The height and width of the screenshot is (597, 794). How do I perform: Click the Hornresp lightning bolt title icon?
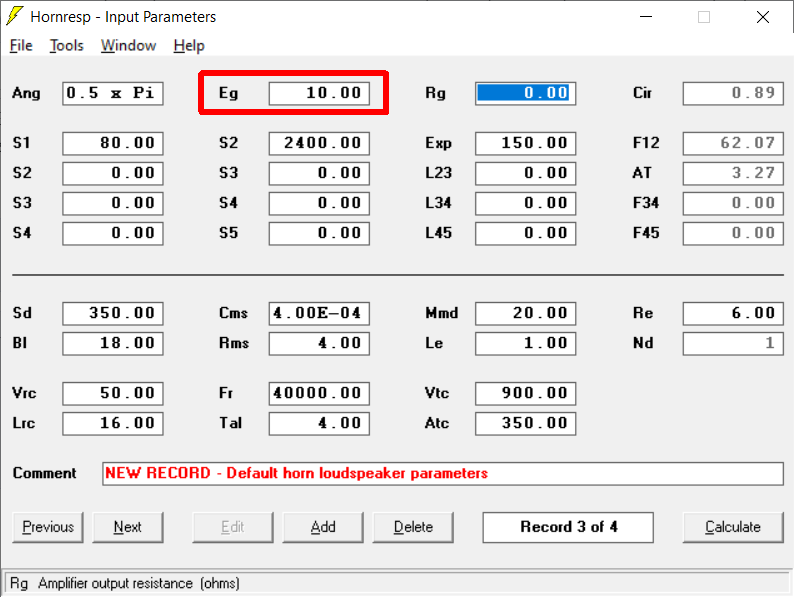coord(15,16)
